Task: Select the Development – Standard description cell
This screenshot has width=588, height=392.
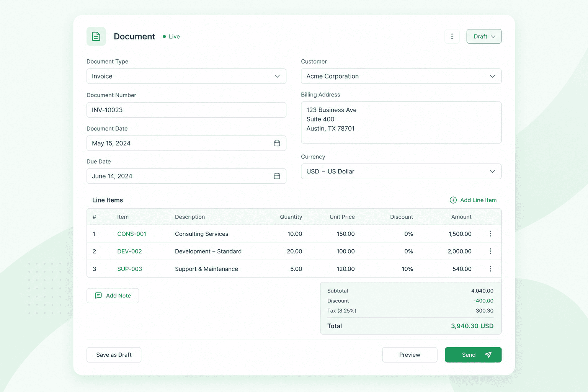Action: pyautogui.click(x=208, y=252)
